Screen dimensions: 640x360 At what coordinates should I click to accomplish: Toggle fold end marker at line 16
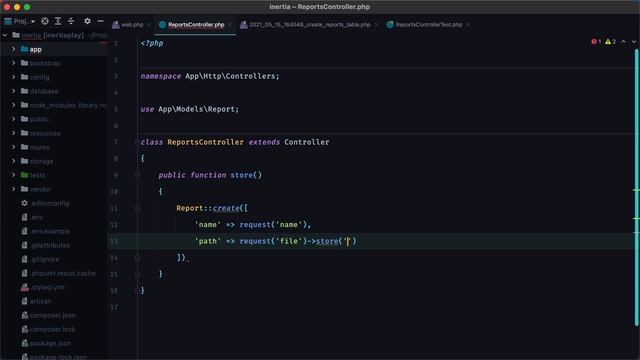click(137, 291)
